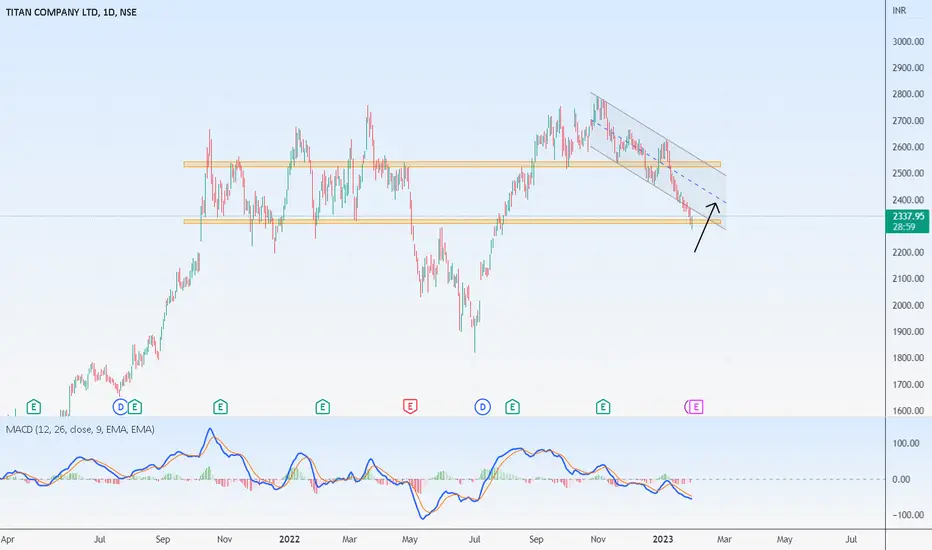
Task: Click the 2000.00 price axis label
Action: click(x=908, y=305)
